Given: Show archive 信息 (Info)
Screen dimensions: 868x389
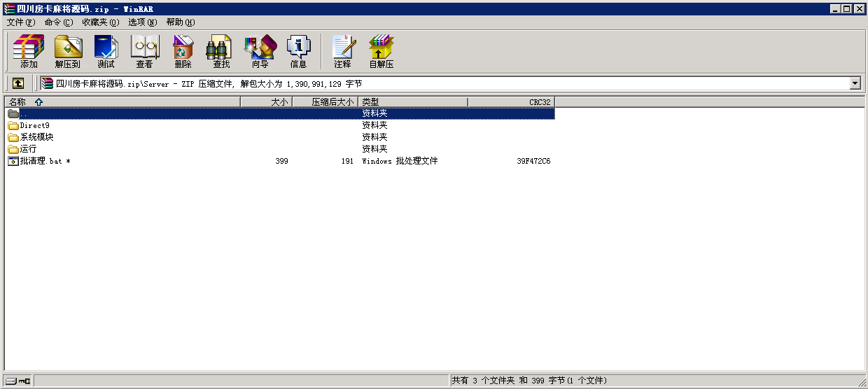Looking at the screenshot, I should point(298,51).
